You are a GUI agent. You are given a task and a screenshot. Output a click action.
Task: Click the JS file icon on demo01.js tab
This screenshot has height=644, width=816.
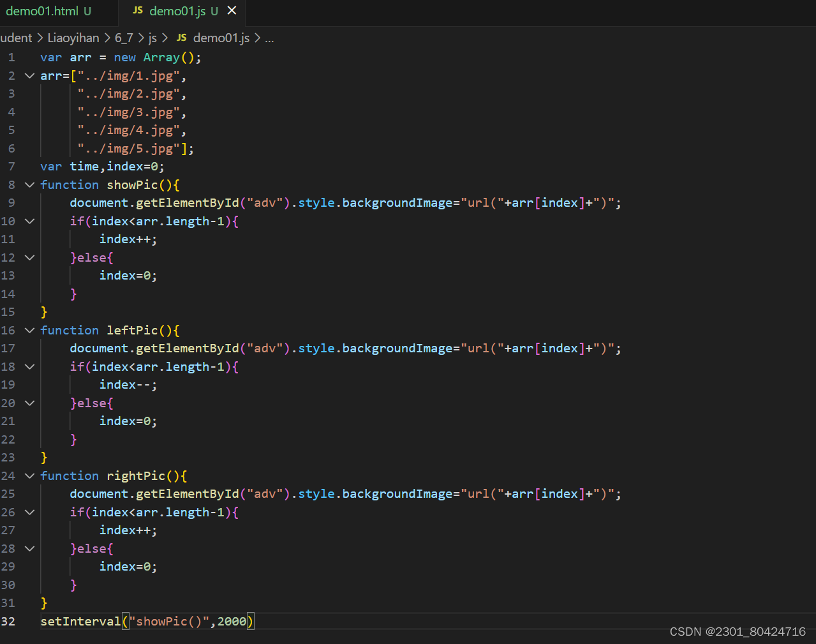click(136, 10)
